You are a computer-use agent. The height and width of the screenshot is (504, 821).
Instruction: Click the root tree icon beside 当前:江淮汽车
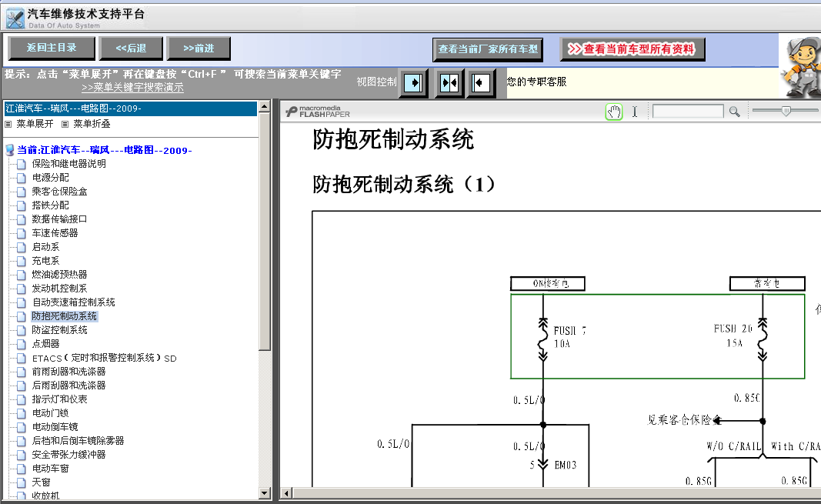click(x=9, y=150)
